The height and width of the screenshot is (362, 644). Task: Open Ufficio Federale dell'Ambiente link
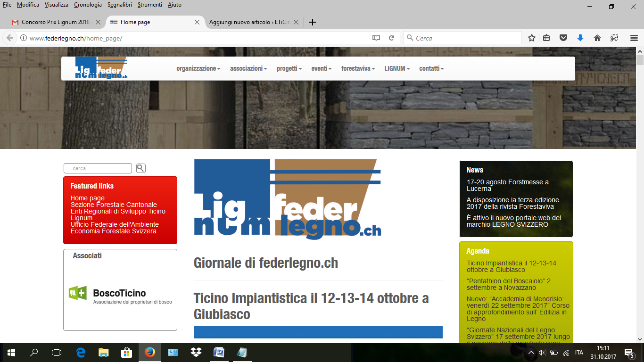[115, 224]
